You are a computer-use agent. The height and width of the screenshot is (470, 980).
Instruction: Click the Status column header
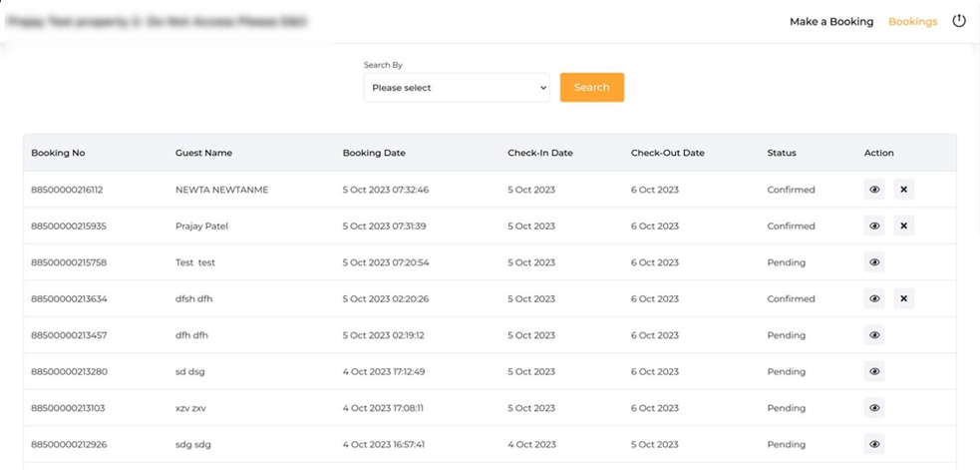coord(782,153)
